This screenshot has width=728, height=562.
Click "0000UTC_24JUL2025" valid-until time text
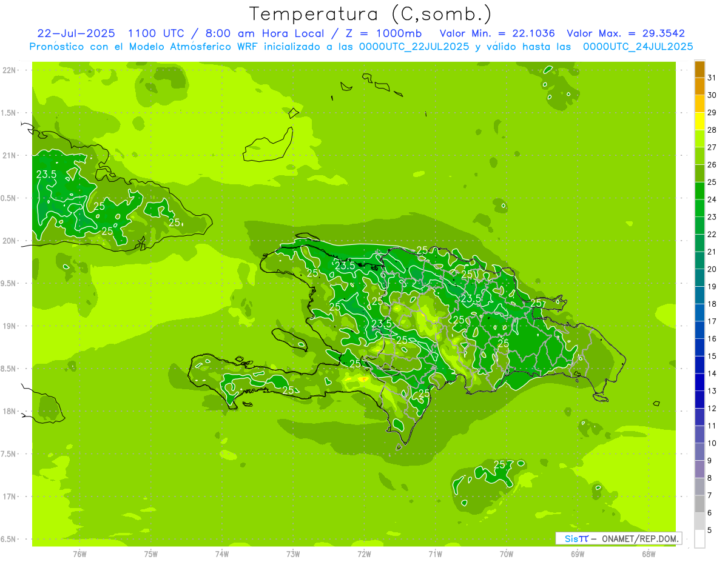(638, 46)
